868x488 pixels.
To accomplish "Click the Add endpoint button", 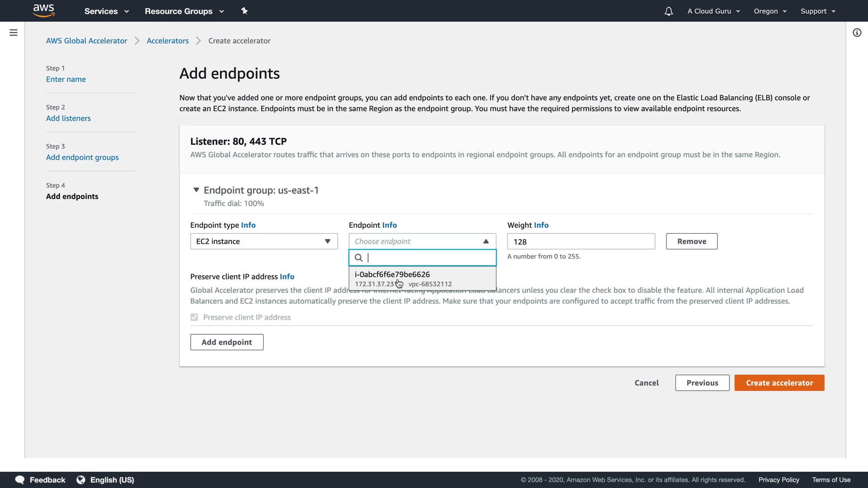I will pos(226,342).
